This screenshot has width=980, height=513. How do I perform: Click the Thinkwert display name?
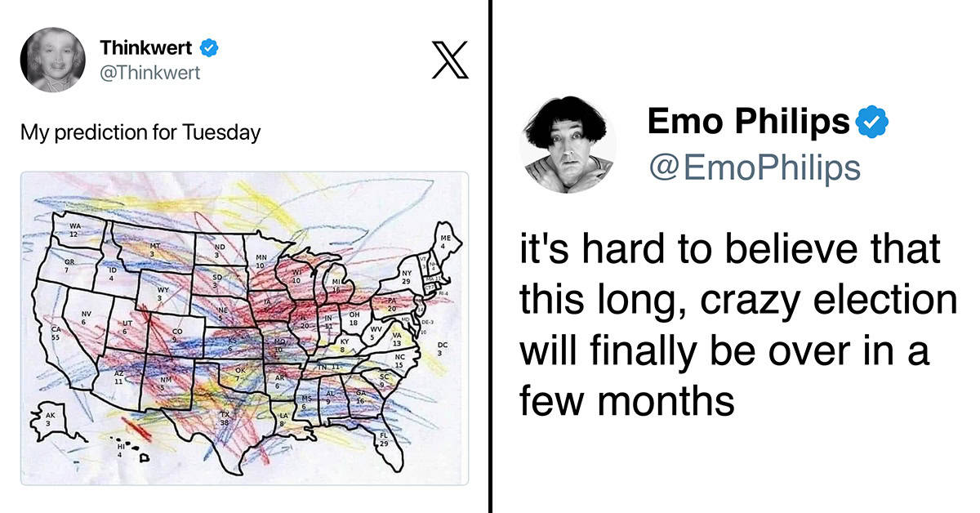[x=148, y=48]
